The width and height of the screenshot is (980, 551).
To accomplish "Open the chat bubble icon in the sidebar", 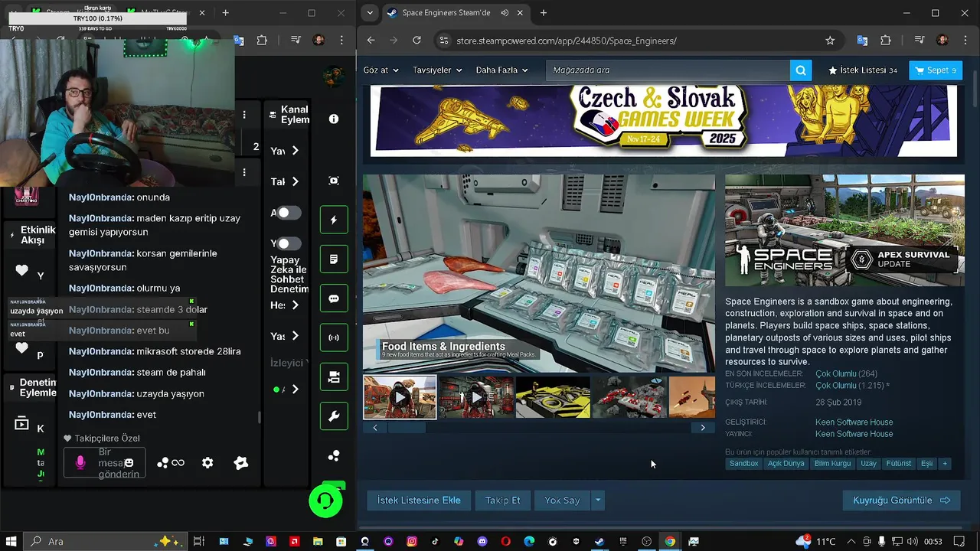I will click(x=334, y=298).
